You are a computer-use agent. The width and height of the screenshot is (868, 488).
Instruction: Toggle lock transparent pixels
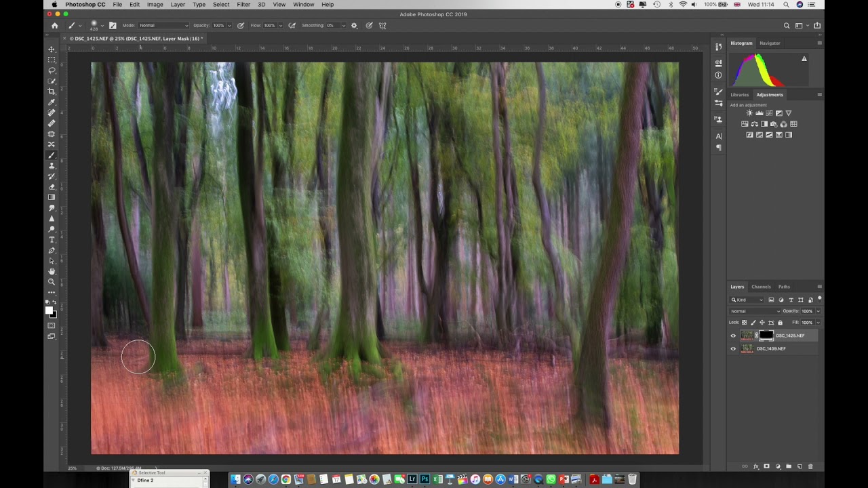click(x=744, y=323)
